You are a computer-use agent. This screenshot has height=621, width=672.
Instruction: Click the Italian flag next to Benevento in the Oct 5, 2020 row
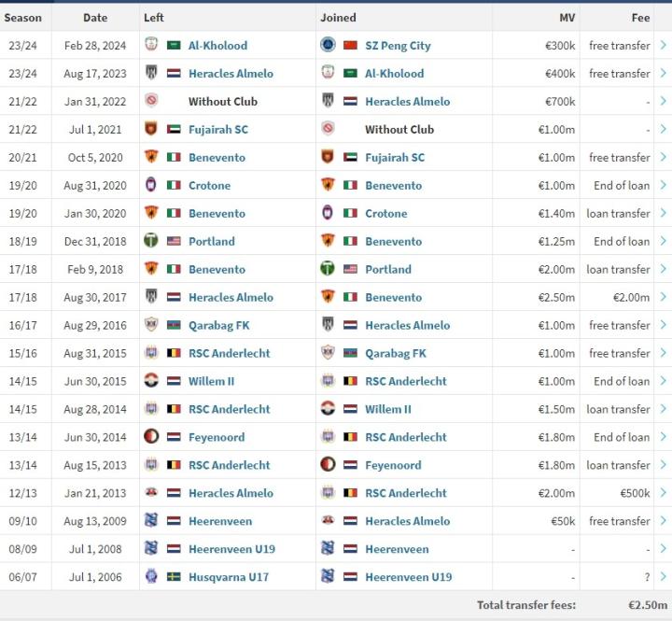[x=174, y=157]
